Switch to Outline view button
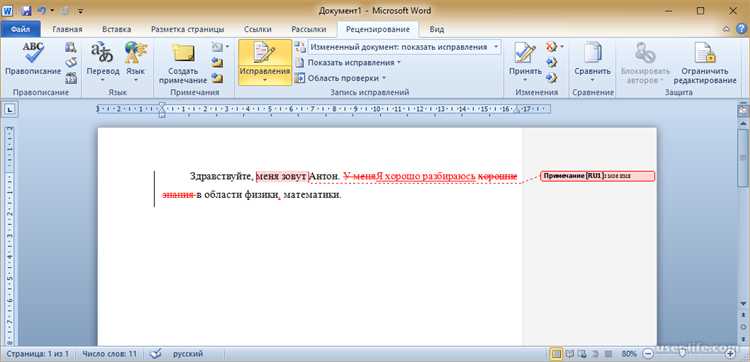This screenshot has height=362, width=750. coord(595,354)
